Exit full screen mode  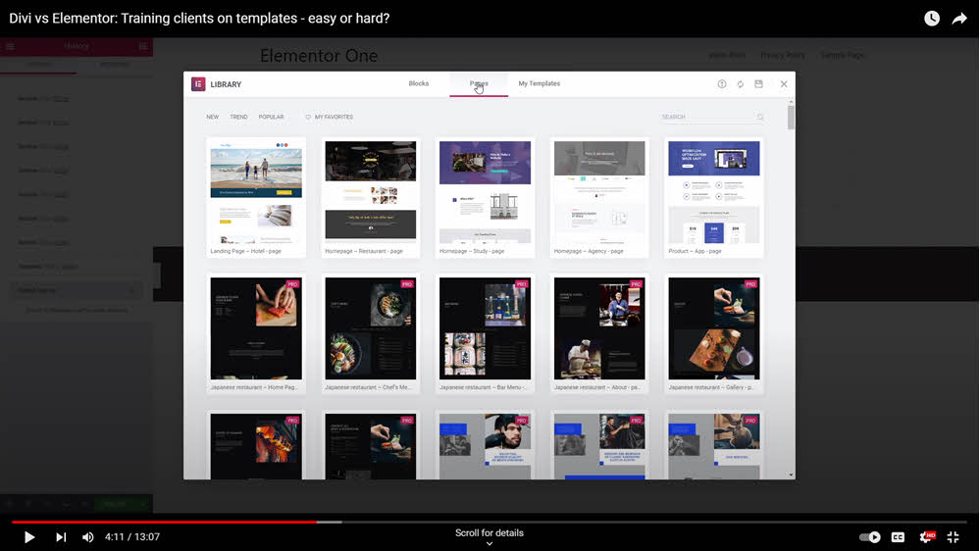[x=953, y=537]
